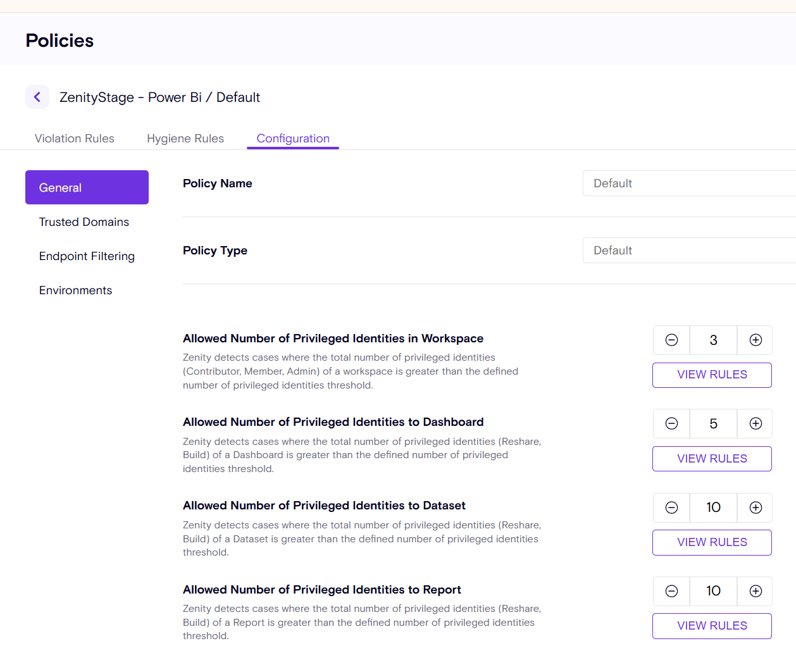Open Trusted Domains settings section
Viewport: 796px width, 672px height.
tap(84, 222)
